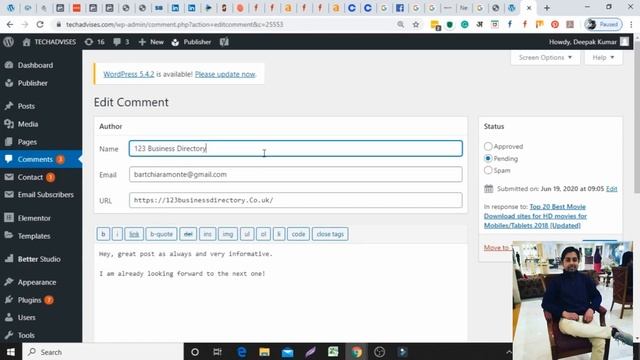Open Dashboard in the sidebar
The height and width of the screenshot is (360, 640).
[x=35, y=65]
